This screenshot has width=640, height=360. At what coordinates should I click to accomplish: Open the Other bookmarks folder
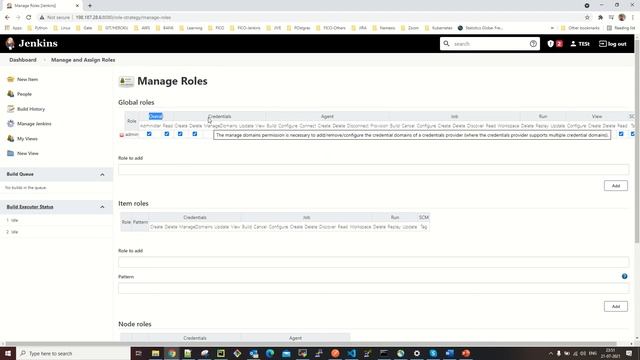[580, 28]
